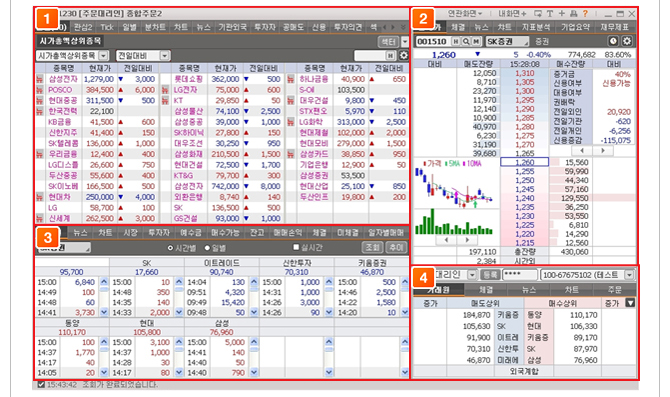This screenshot has height=397, width=670.
Task: Click the 조회 button
Action: pos(373,247)
